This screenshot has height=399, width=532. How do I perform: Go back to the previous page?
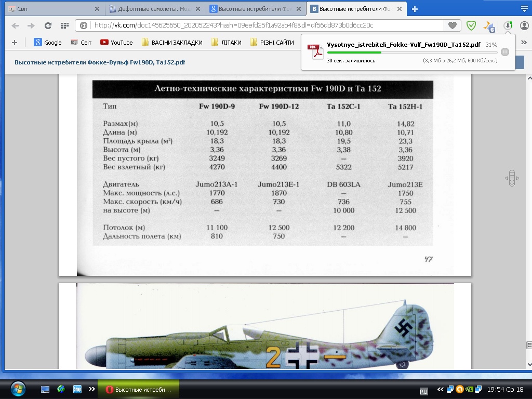[15, 25]
